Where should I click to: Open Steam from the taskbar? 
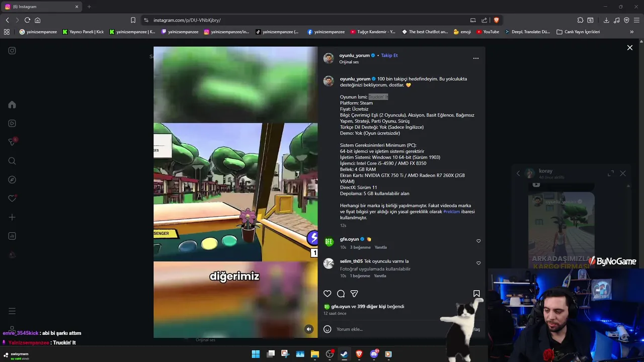coord(344,354)
